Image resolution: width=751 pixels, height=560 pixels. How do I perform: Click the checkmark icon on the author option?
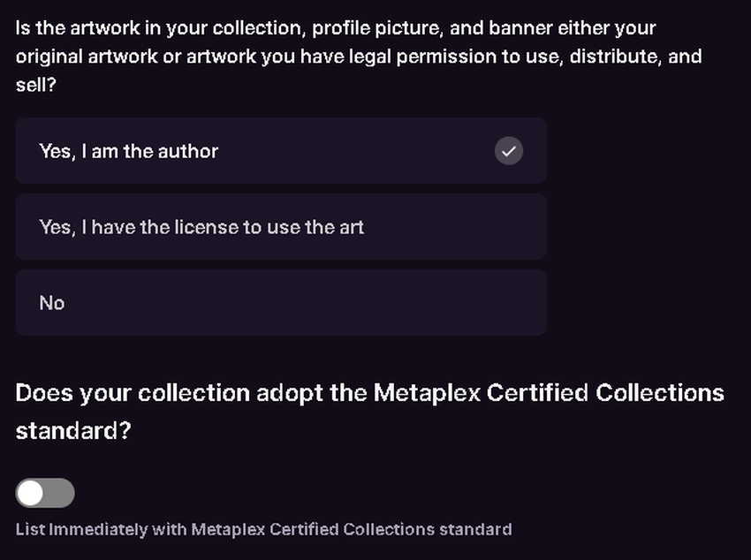click(508, 151)
